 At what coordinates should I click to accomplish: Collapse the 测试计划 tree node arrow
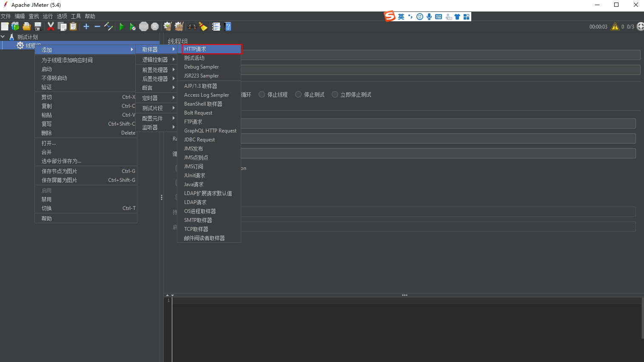3,37
